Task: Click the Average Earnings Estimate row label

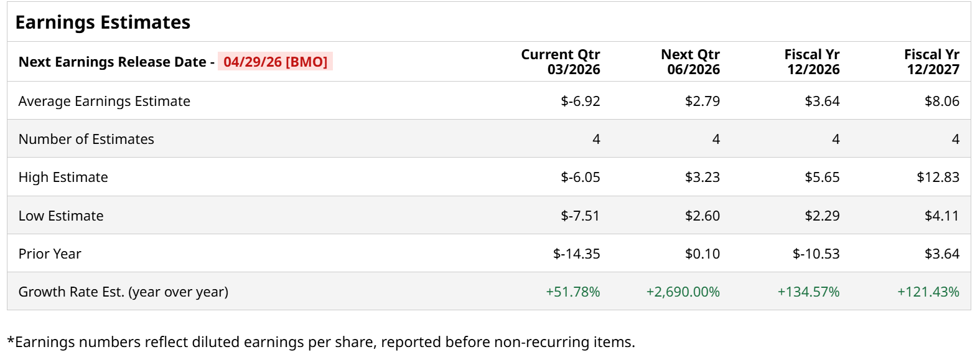Action: 105,101
